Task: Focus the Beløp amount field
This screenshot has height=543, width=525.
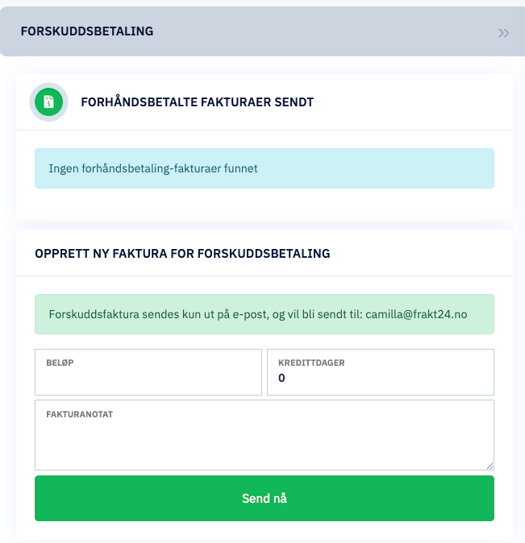Action: tap(148, 372)
